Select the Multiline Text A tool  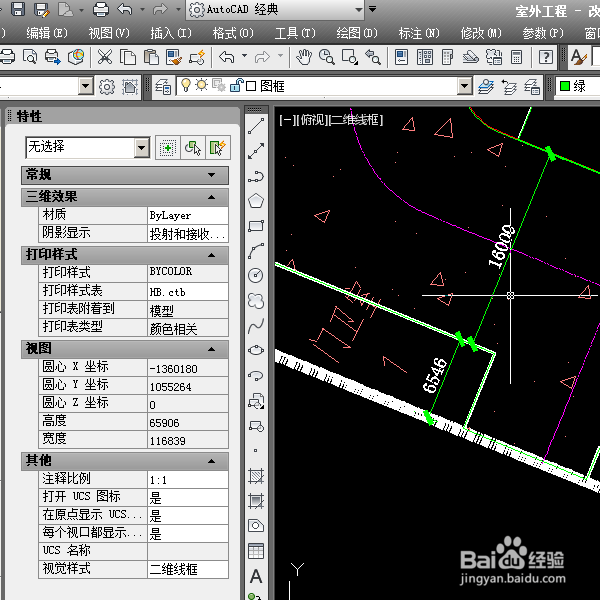[256, 576]
